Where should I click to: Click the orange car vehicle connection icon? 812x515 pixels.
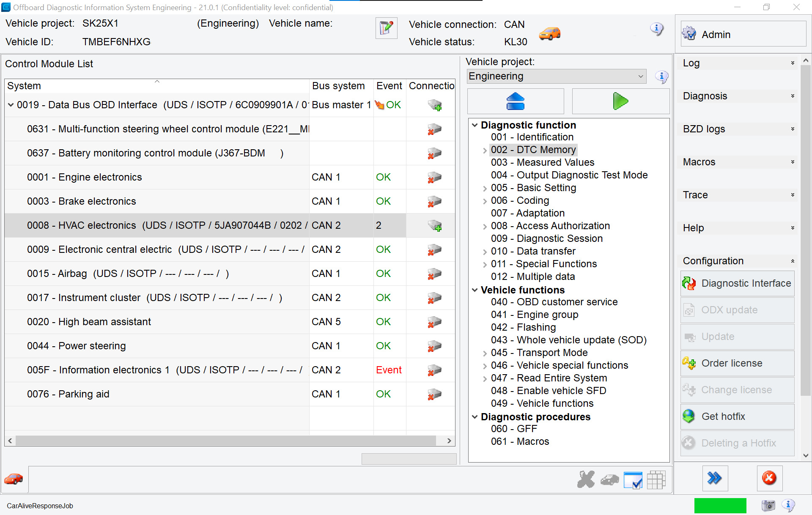tap(550, 33)
